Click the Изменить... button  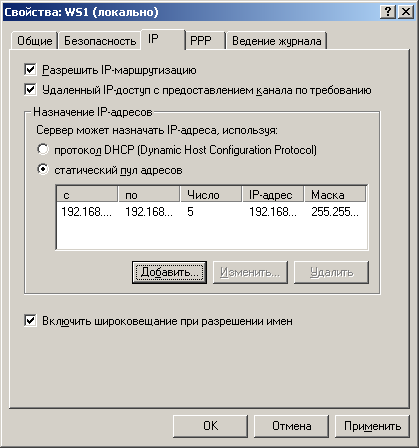click(250, 272)
